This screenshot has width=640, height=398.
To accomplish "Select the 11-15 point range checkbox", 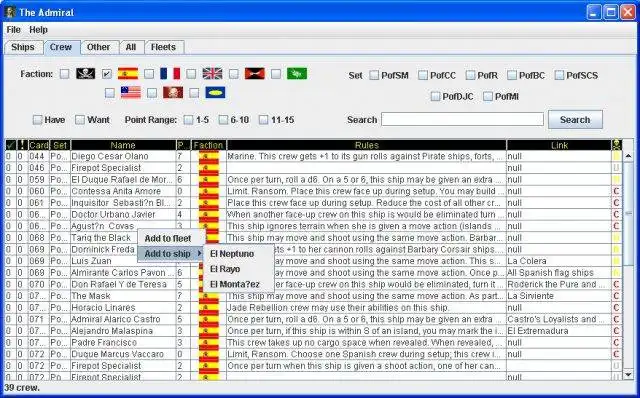I will (264, 120).
